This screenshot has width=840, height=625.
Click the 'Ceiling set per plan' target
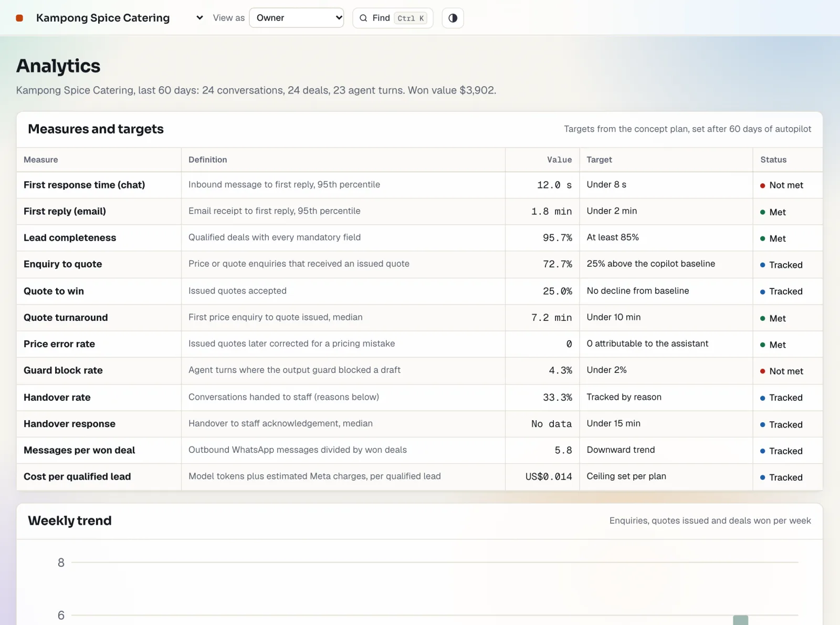click(x=626, y=476)
